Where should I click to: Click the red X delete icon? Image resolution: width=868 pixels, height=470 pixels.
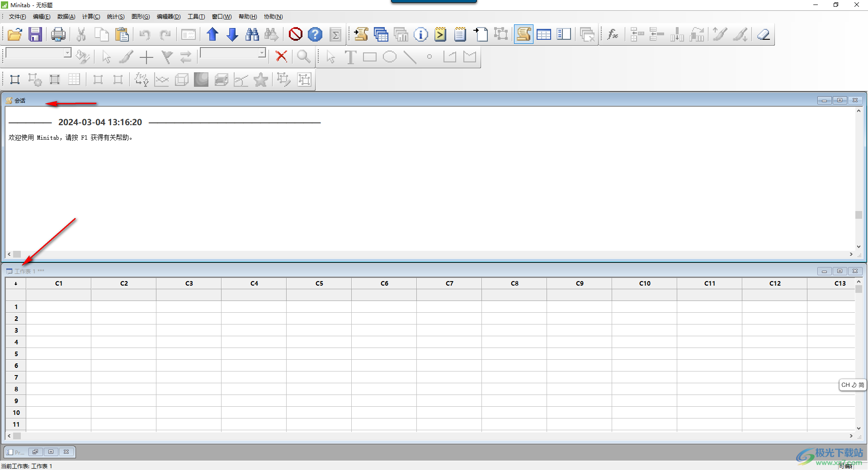coord(281,56)
